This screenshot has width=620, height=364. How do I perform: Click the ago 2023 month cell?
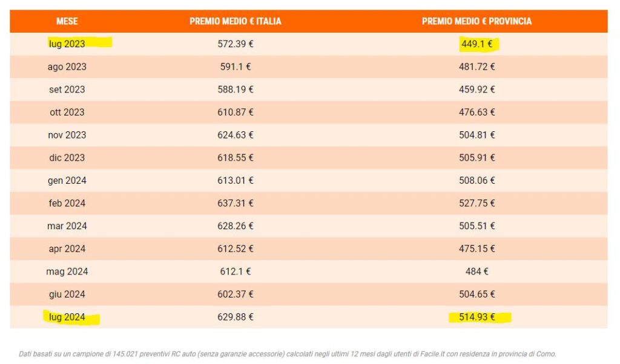(x=67, y=67)
